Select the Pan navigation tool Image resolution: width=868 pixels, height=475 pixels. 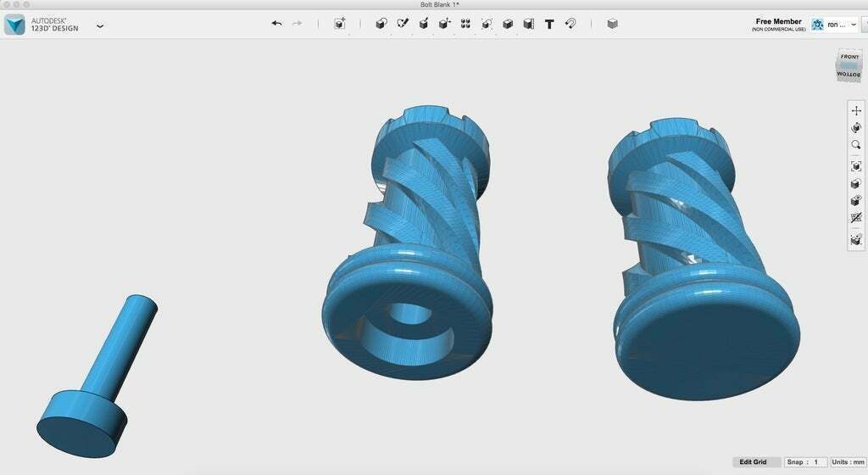[x=856, y=111]
